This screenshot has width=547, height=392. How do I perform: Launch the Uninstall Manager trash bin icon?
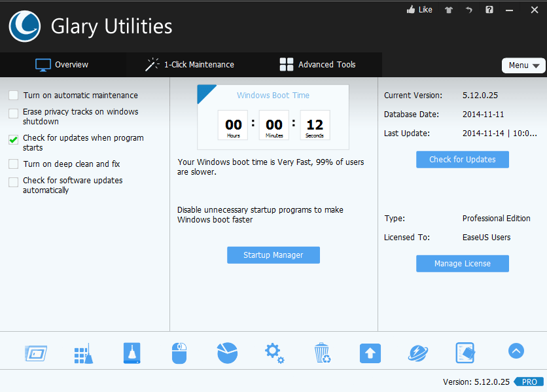[322, 353]
